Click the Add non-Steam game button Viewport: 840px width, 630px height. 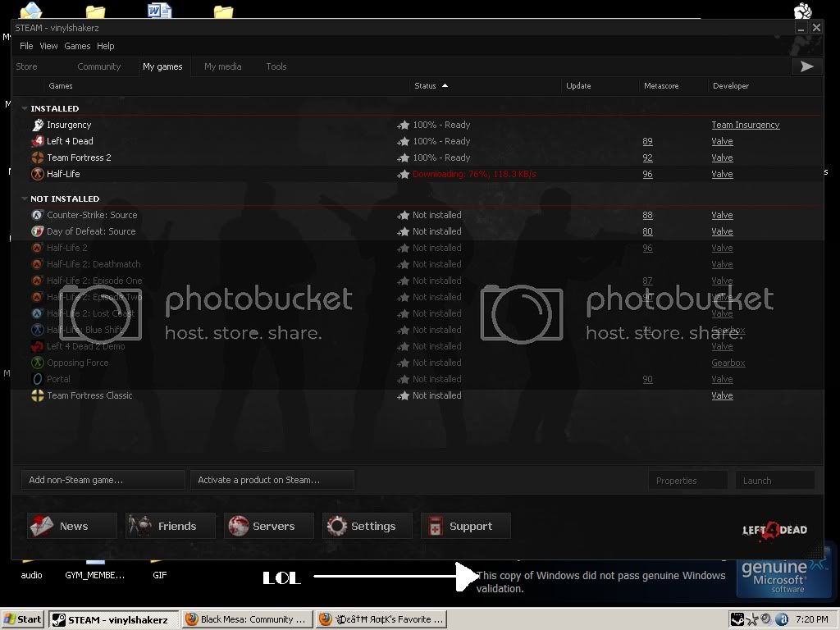(x=103, y=480)
